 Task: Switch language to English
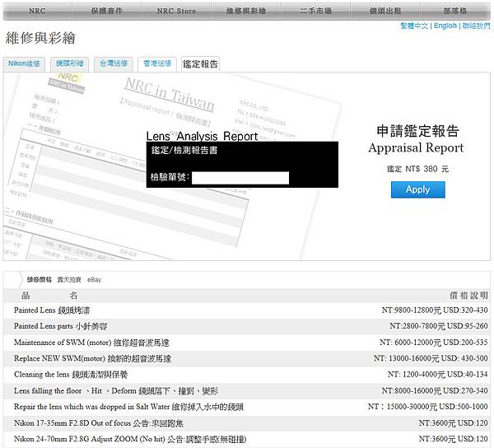[445, 26]
